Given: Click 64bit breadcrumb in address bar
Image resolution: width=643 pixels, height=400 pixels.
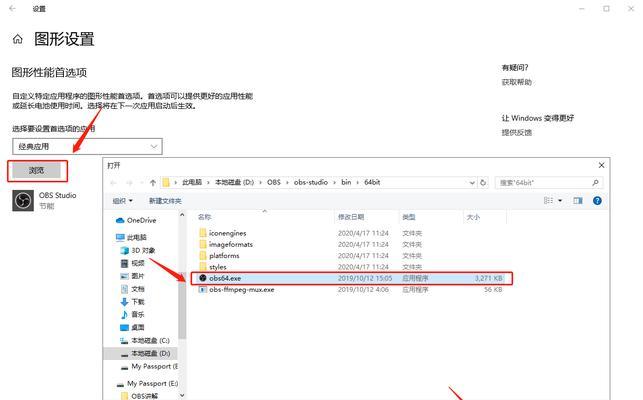Looking at the screenshot, I should (372, 182).
